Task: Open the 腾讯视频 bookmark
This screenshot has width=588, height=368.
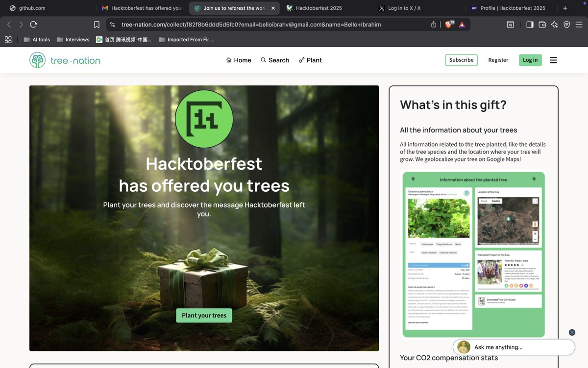Action: click(123, 40)
